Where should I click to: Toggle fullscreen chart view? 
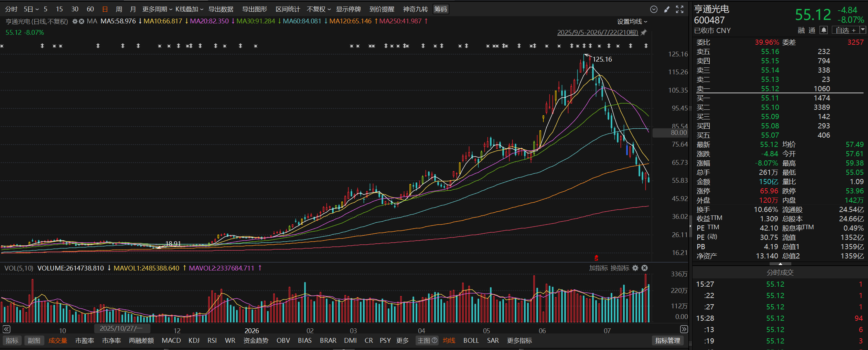tap(679, 9)
